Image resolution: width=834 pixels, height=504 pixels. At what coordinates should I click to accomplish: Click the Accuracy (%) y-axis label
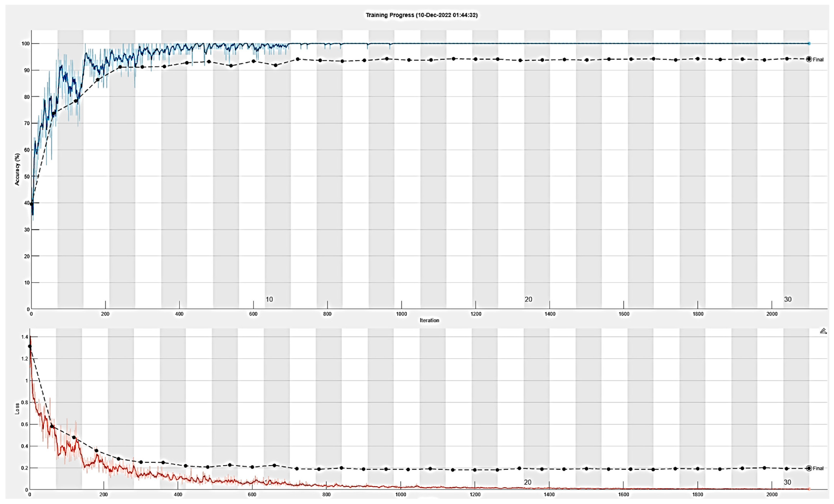click(17, 169)
